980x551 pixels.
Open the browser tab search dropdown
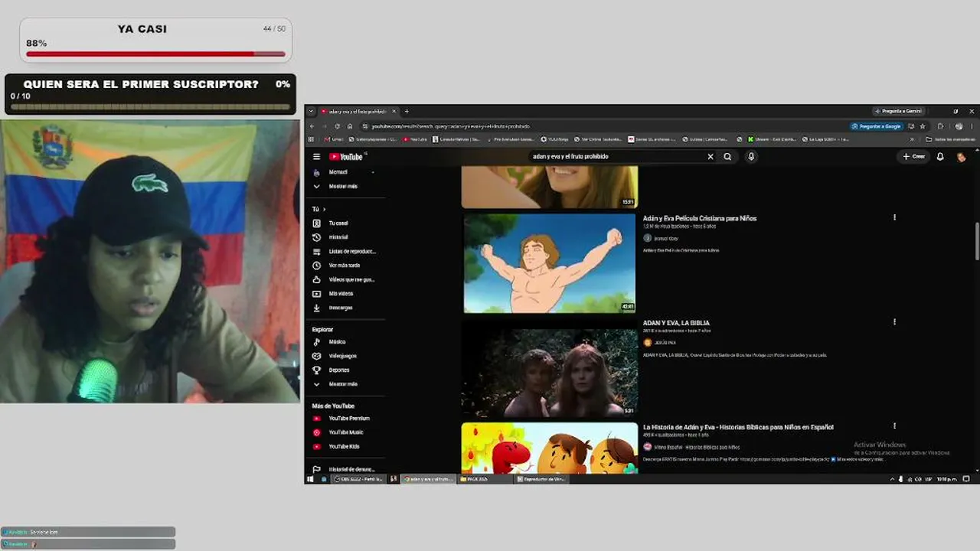(312, 111)
